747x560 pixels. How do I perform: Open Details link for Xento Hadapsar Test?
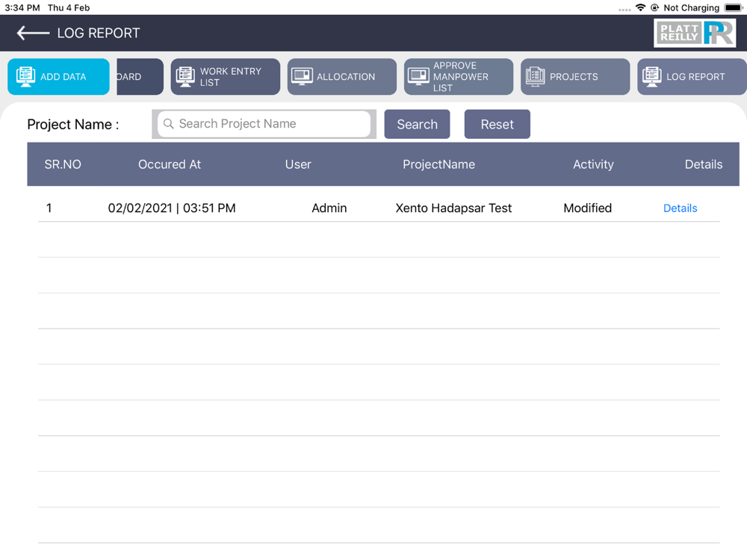click(x=680, y=208)
